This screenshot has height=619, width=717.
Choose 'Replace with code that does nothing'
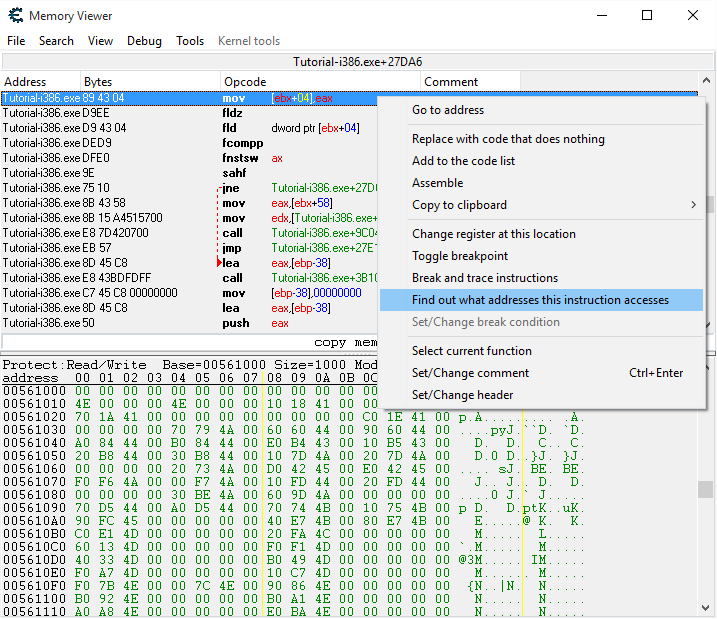(508, 139)
